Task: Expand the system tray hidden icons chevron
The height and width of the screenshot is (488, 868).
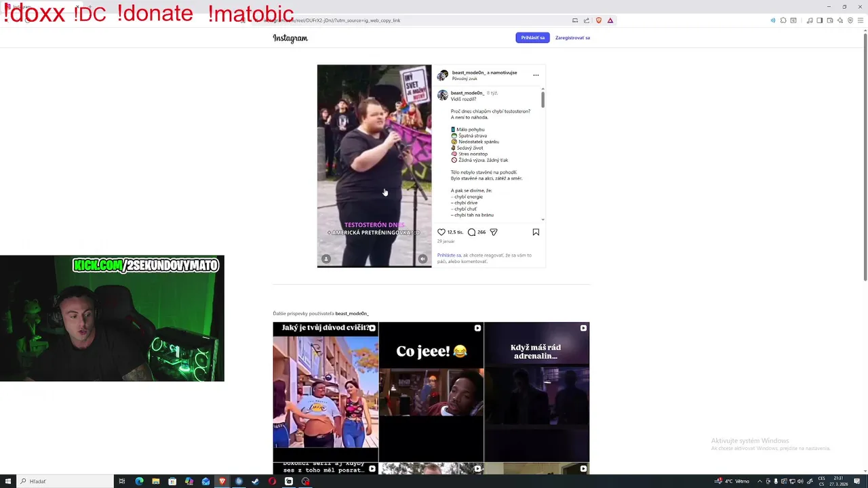Action: pos(759,481)
